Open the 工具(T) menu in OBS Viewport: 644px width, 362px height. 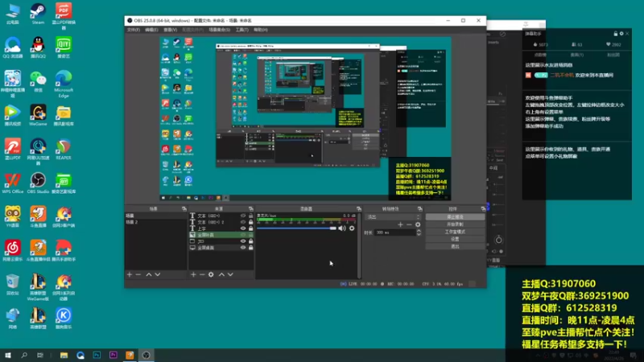tap(242, 30)
